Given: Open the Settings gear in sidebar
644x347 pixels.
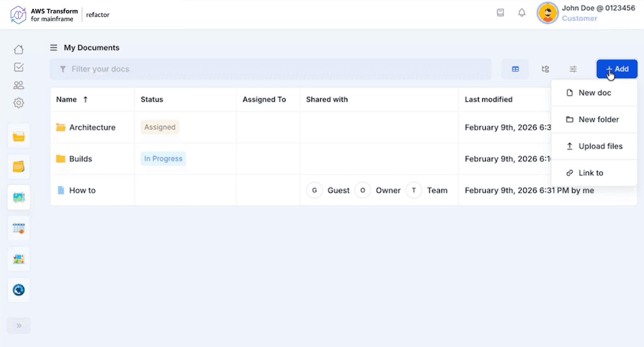Looking at the screenshot, I should (x=19, y=103).
